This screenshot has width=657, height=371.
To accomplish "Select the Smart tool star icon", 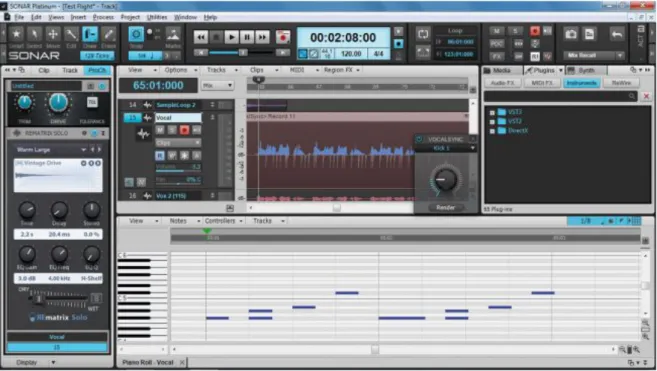I will pyautogui.click(x=16, y=34).
